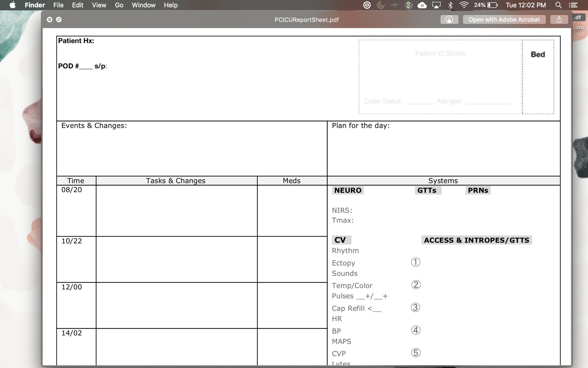Click the ACCESS & INTROPES/GTTS heading
The image size is (588, 368).
tap(476, 240)
